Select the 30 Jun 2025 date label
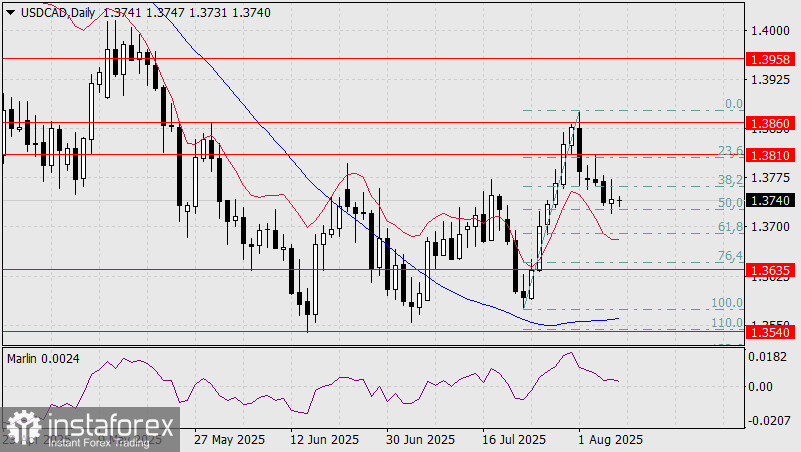The image size is (801, 452). [x=420, y=440]
